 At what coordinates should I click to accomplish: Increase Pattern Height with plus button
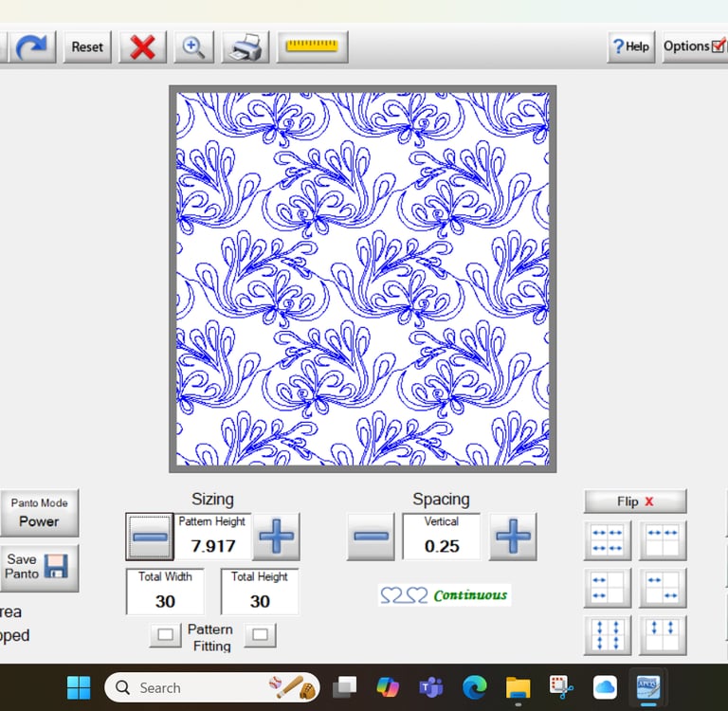coord(276,537)
